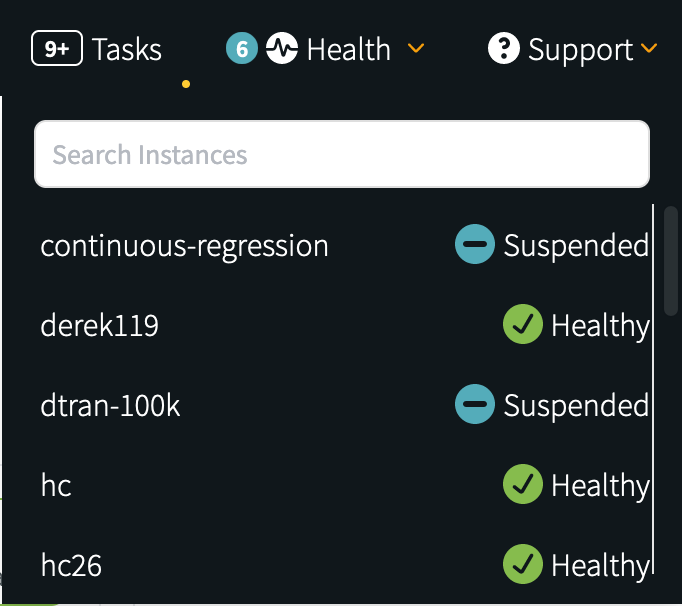
Task: Click the teal 6 notification badge
Action: click(x=242, y=48)
